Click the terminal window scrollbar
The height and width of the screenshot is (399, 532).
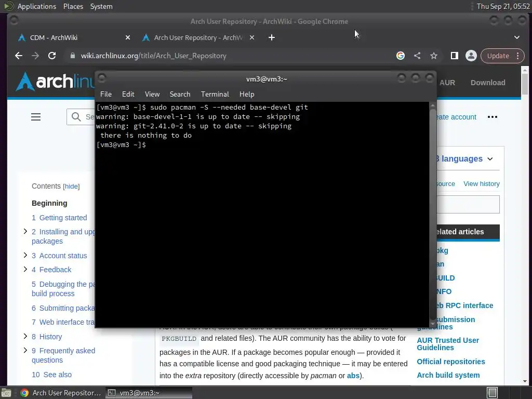tap(433, 214)
